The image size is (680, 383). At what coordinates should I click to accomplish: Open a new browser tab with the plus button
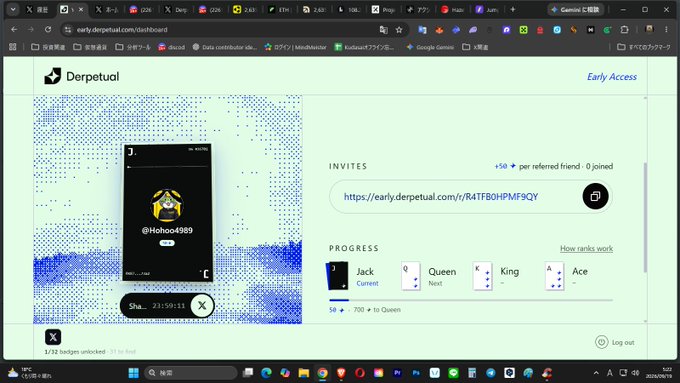(x=513, y=9)
